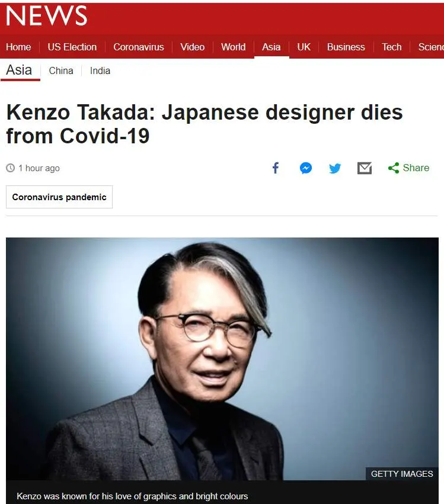Share via the Messenger icon
Viewport: 444px width, 504px height.
click(306, 168)
